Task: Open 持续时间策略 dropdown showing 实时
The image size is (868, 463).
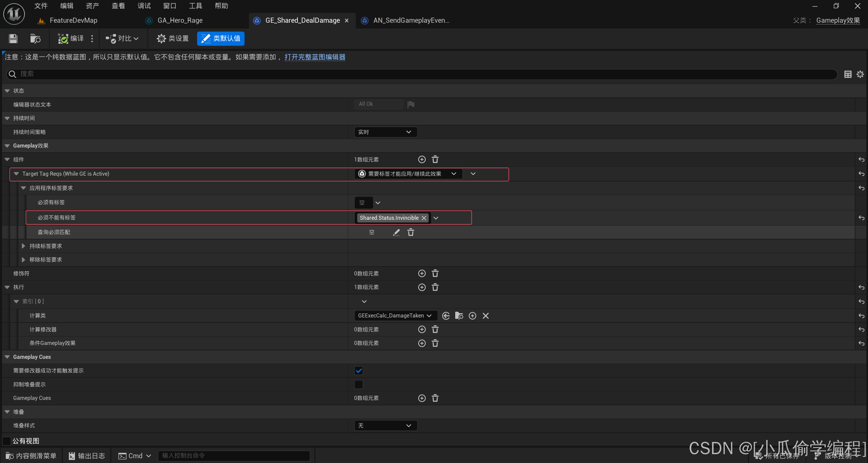Action: 386,132
